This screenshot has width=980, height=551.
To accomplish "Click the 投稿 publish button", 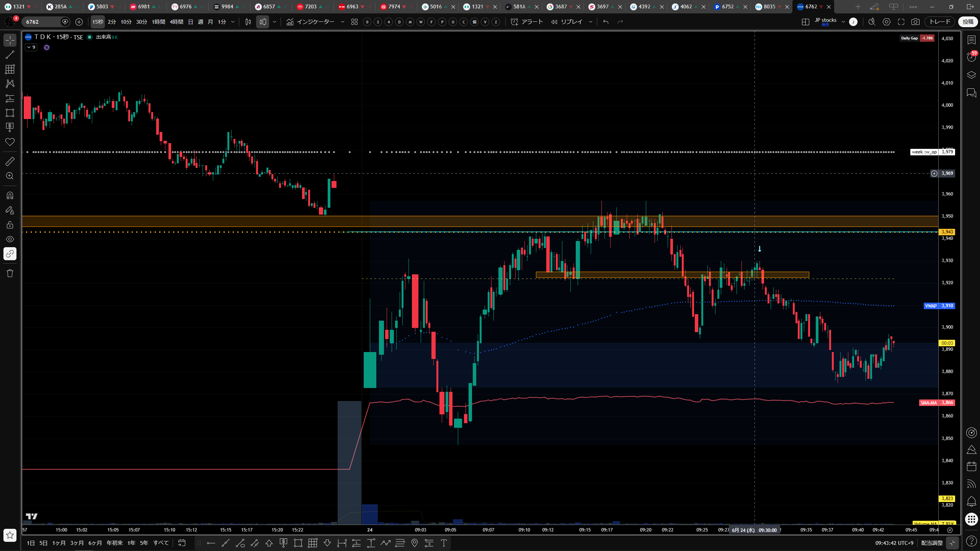I will coord(968,22).
